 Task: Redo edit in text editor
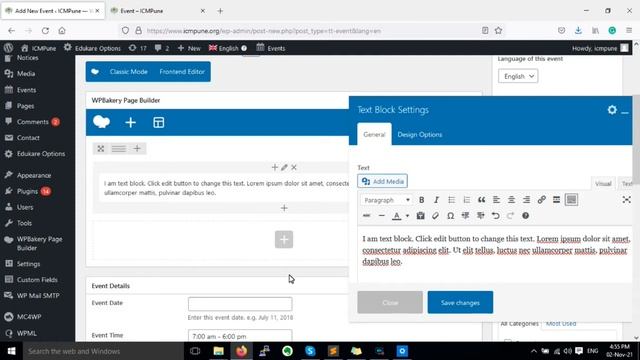point(510,216)
